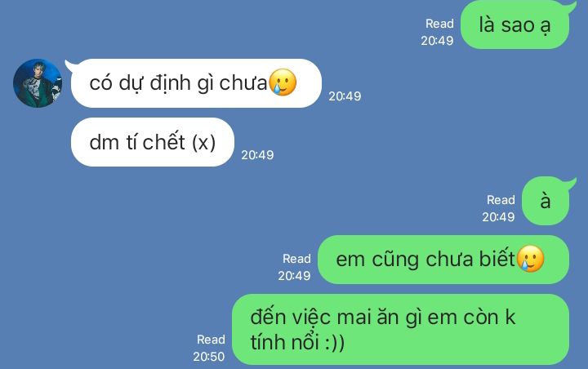The height and width of the screenshot is (369, 588).
Task: Tap the Read 20:50 status label
Action: 209,348
